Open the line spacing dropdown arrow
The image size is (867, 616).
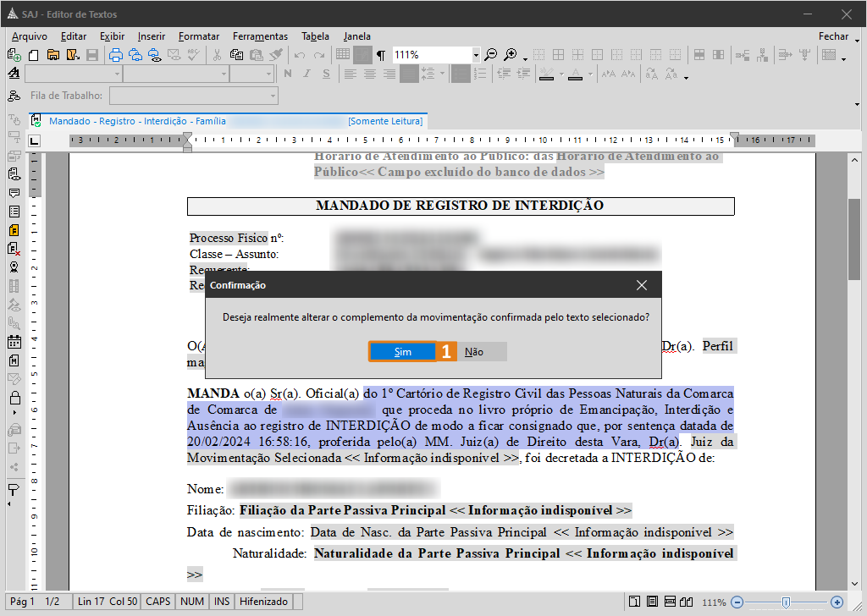coord(442,74)
